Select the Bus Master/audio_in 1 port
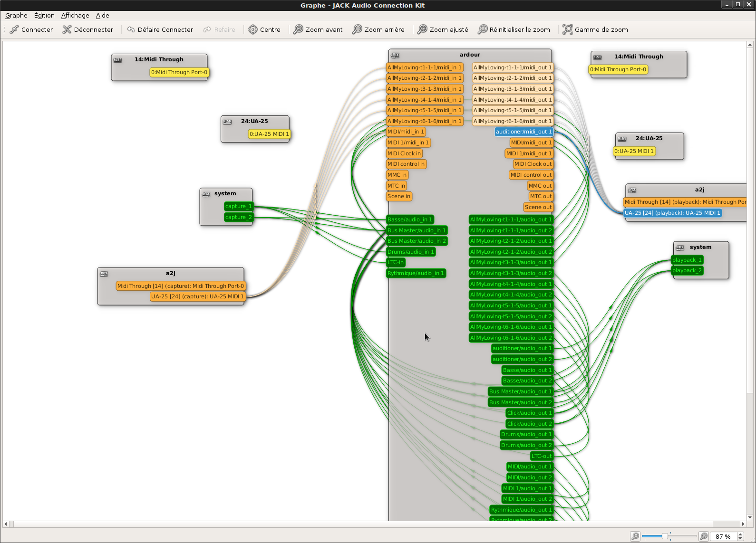This screenshot has height=543, width=756. click(417, 230)
